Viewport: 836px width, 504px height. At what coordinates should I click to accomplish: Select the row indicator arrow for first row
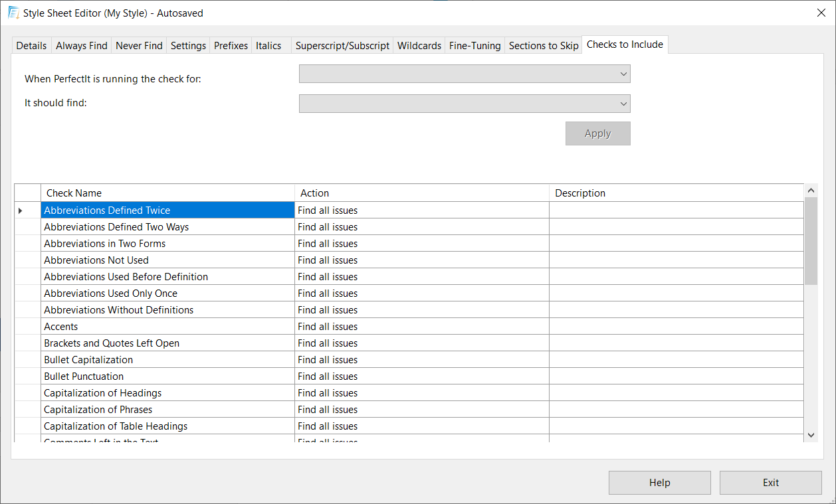pyautogui.click(x=21, y=210)
